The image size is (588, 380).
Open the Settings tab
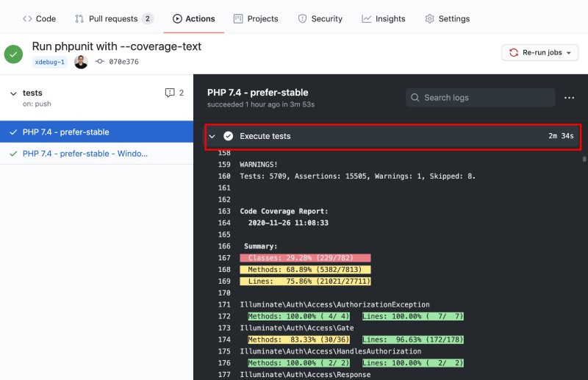[x=447, y=19]
